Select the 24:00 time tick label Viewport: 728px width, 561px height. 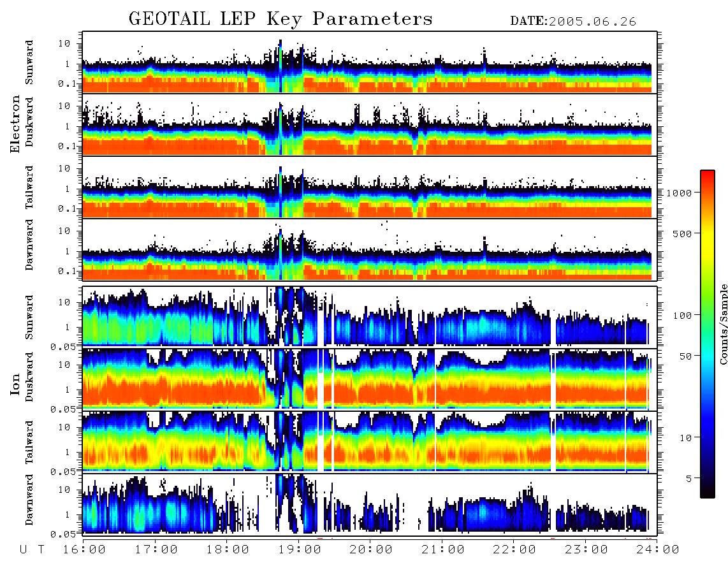click(658, 550)
